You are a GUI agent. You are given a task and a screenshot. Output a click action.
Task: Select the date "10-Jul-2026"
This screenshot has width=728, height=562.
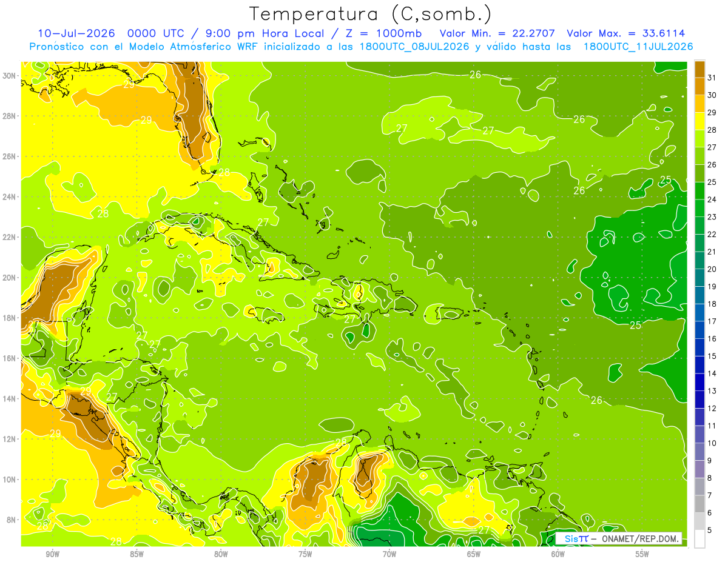pos(76,33)
